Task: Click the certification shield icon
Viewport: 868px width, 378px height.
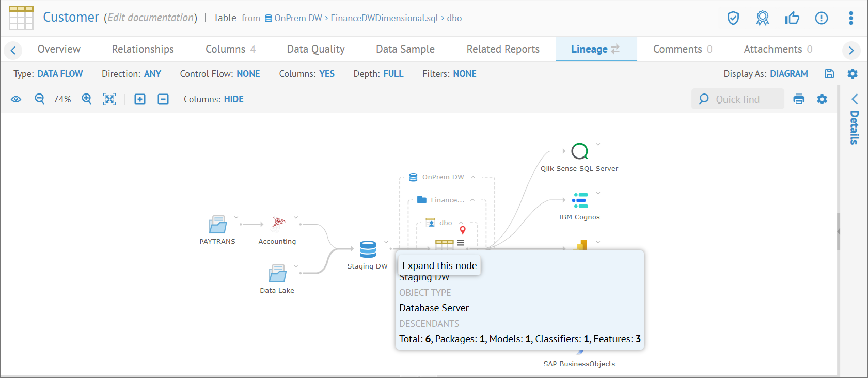Action: 733,19
